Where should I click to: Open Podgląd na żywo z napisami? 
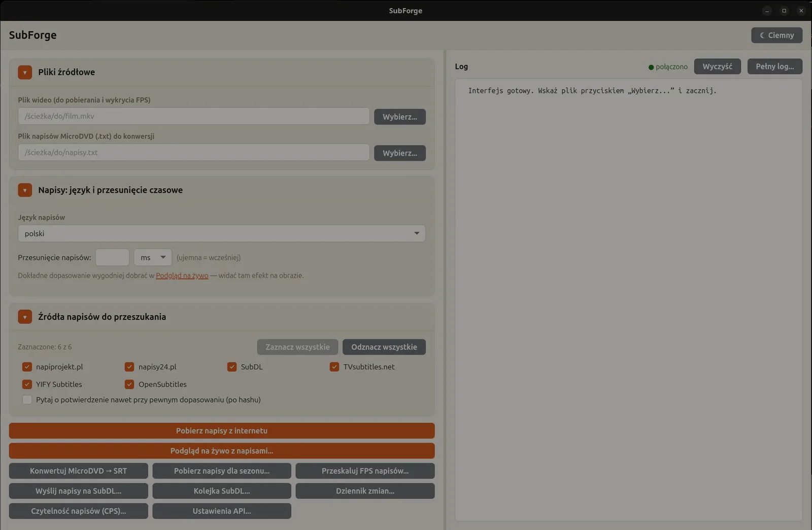[x=222, y=451]
